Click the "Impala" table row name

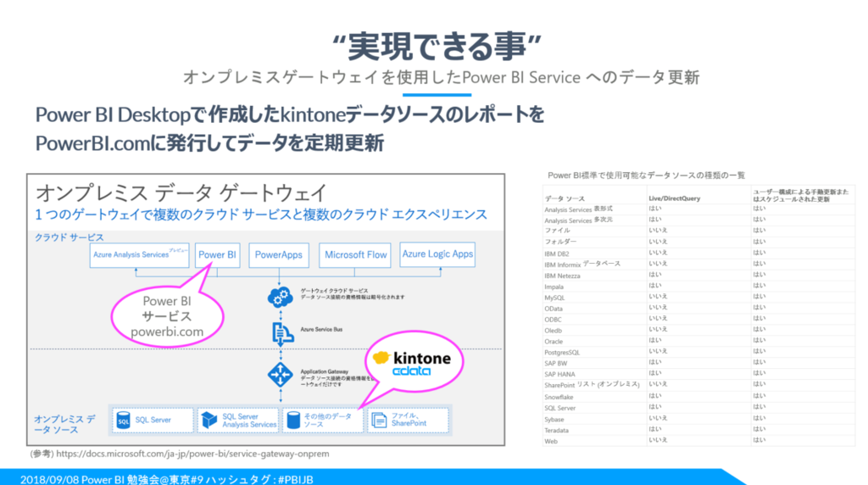(x=554, y=287)
